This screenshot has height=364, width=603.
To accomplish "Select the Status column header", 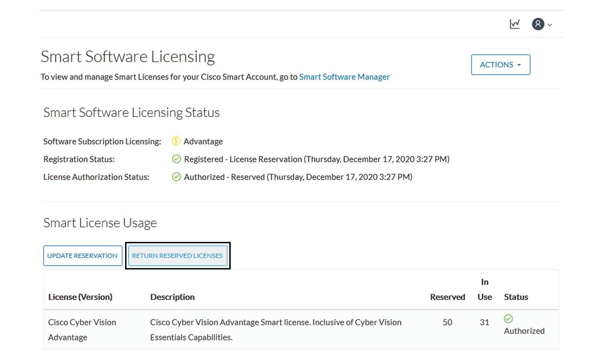I will pyautogui.click(x=516, y=297).
